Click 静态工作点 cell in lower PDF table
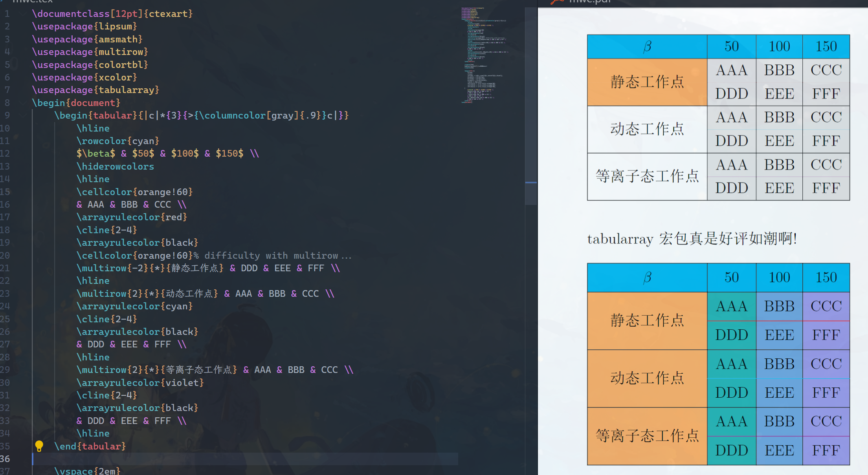 point(647,321)
